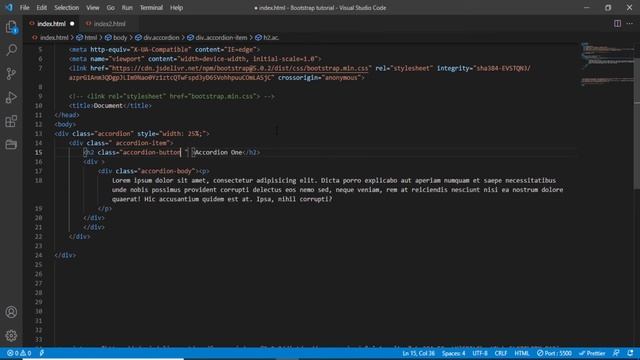
Task: Click line number 24 in gutter
Action: (x=38, y=255)
